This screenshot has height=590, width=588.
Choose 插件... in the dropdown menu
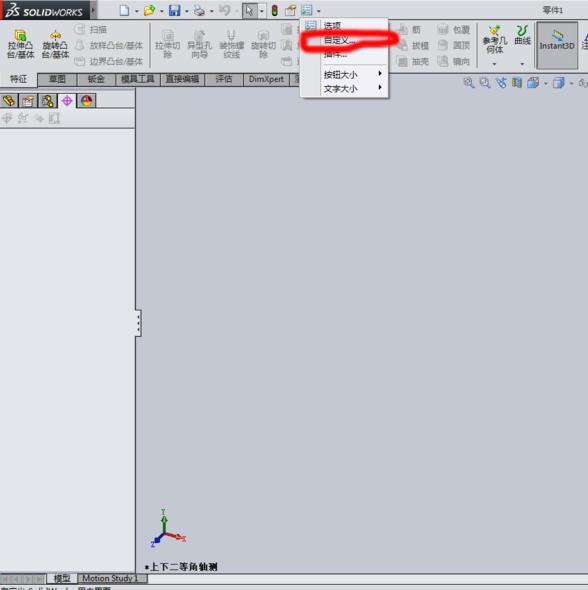coord(344,54)
